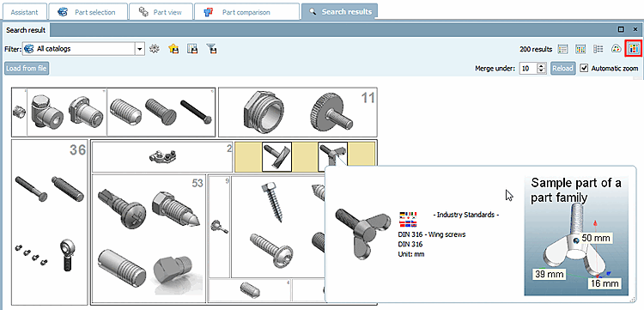Click the small clamp part thumbnail
The height and width of the screenshot is (310, 644).
pyautogui.click(x=162, y=156)
